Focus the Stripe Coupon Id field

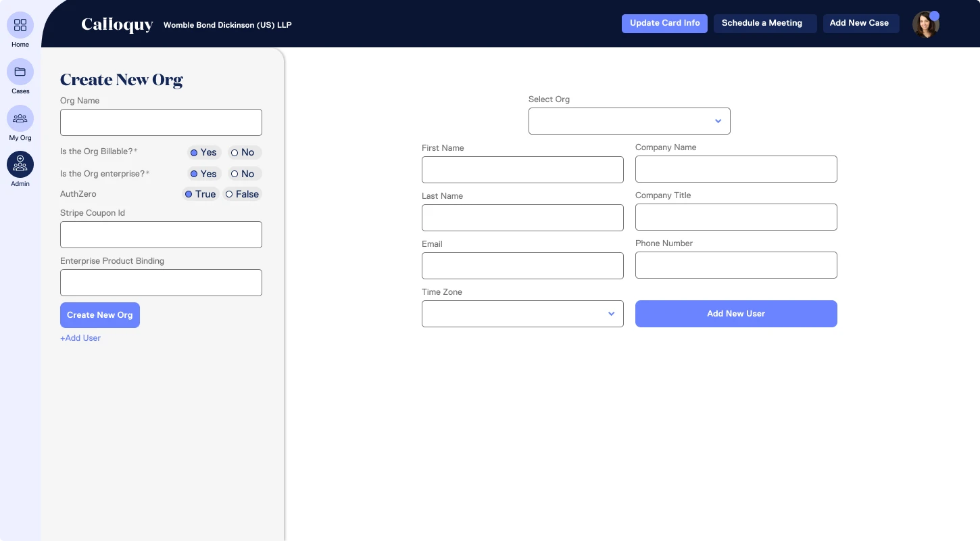click(x=161, y=235)
